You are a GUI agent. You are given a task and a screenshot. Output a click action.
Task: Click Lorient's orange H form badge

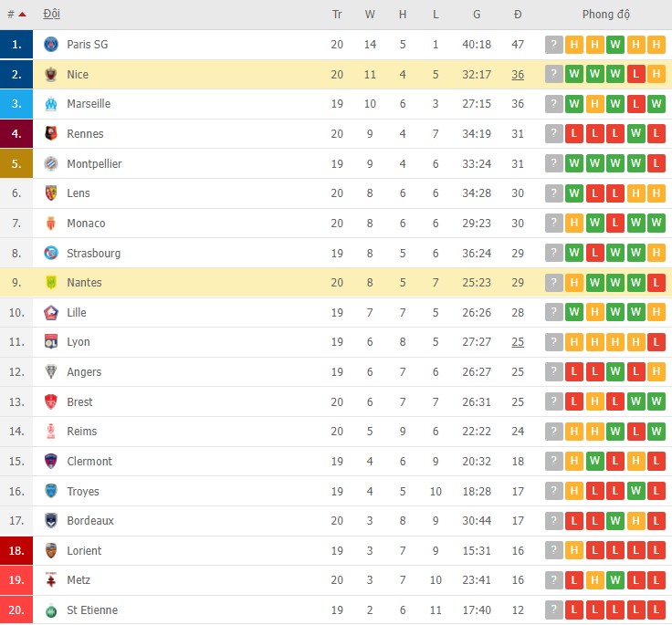coord(574,551)
